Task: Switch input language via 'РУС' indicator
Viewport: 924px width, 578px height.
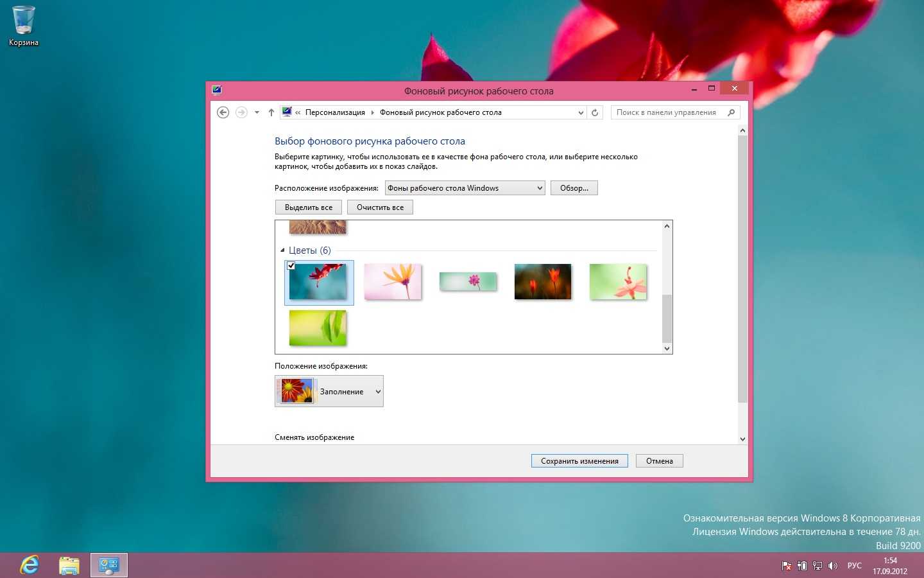Action: click(854, 566)
